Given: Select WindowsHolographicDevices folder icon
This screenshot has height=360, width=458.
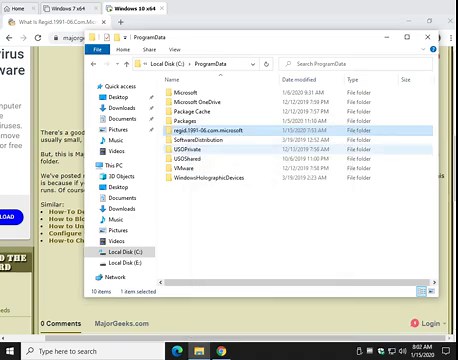Looking at the screenshot, I should (169, 178).
